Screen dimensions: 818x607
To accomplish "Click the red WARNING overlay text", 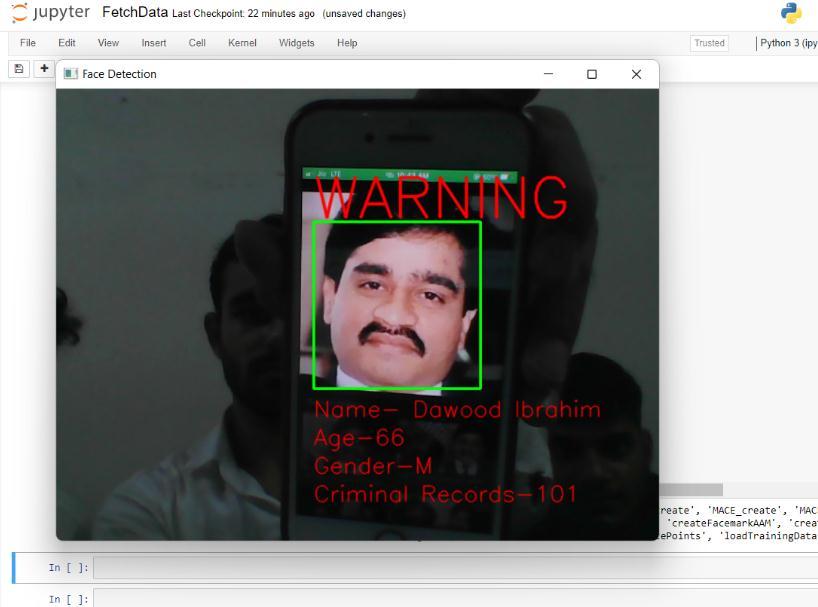I will coord(441,197).
